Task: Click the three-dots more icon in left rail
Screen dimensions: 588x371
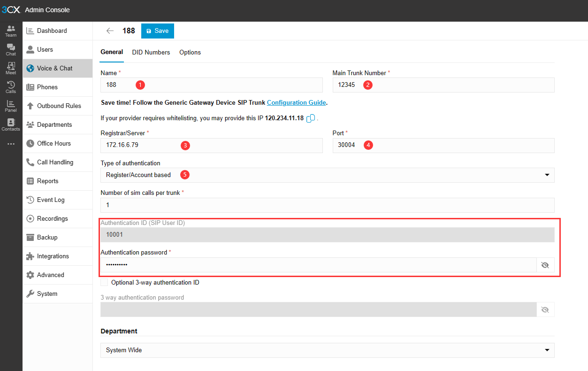Action: 11,144
